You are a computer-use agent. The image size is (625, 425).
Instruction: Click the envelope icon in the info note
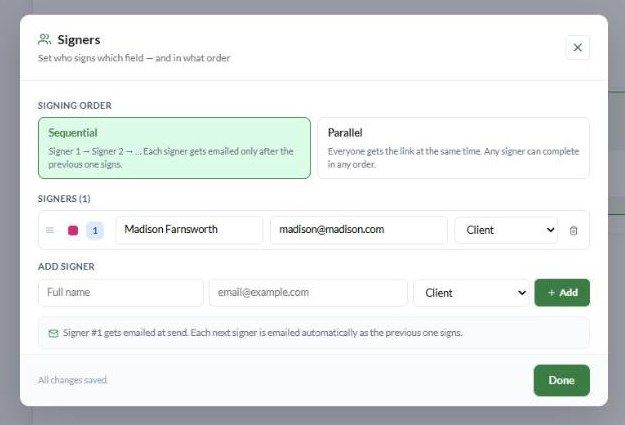[53, 333]
